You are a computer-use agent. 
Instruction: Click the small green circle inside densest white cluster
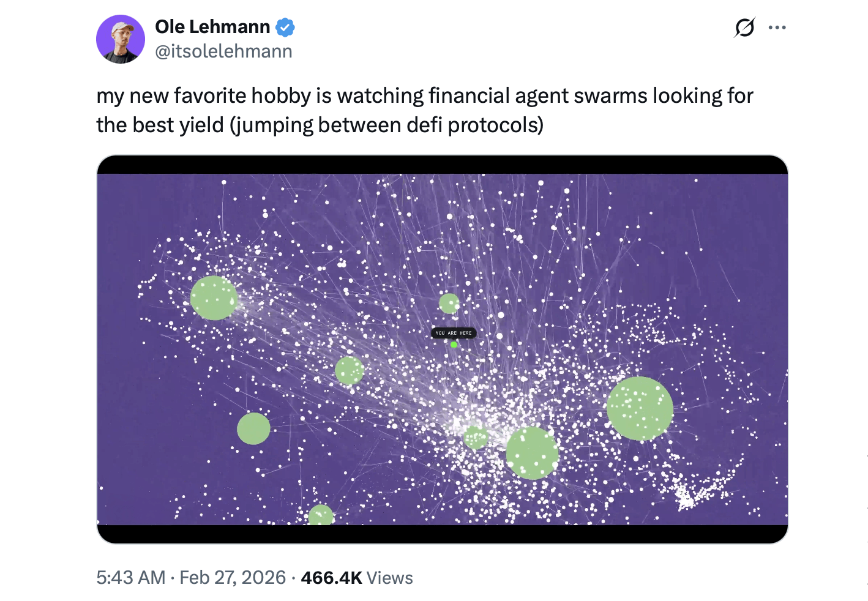tap(476, 438)
